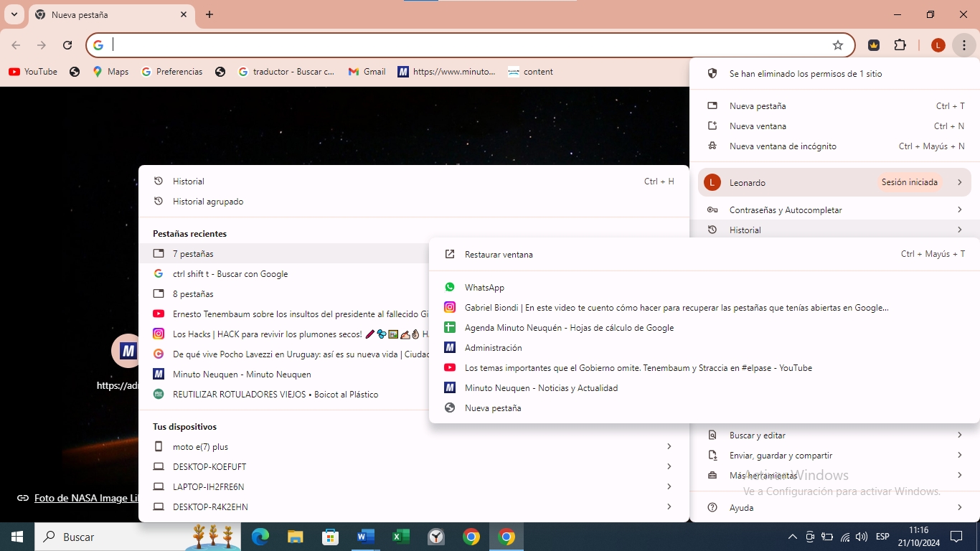
Task: Open the Preferencias bookmark
Action: (172, 72)
